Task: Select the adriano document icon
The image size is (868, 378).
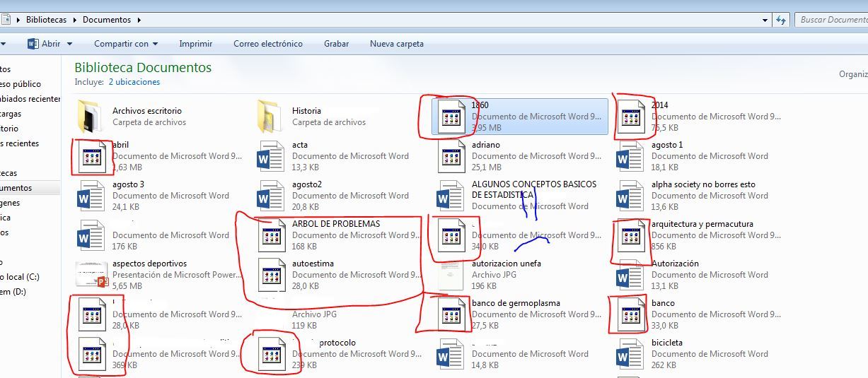Action: point(451,156)
